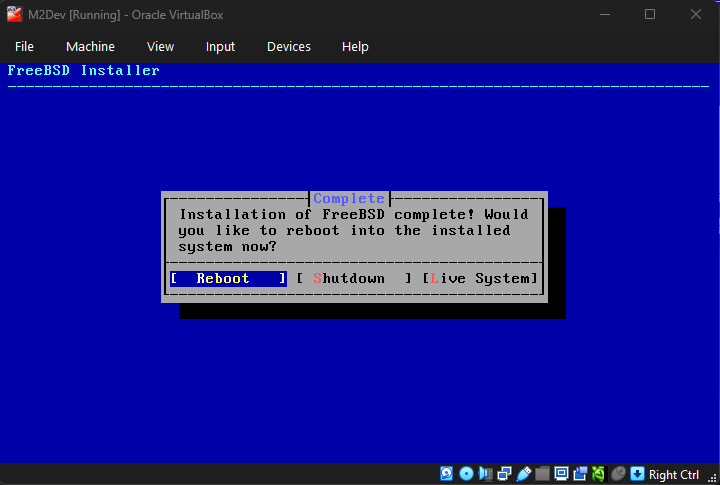Click the recording status icon
This screenshot has height=485, width=720.
click(x=581, y=474)
